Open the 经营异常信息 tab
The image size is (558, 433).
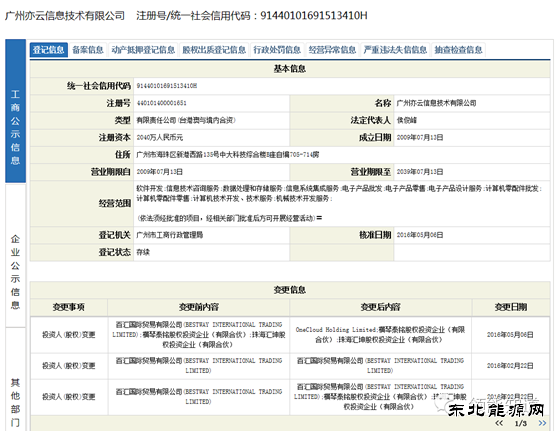332,50
